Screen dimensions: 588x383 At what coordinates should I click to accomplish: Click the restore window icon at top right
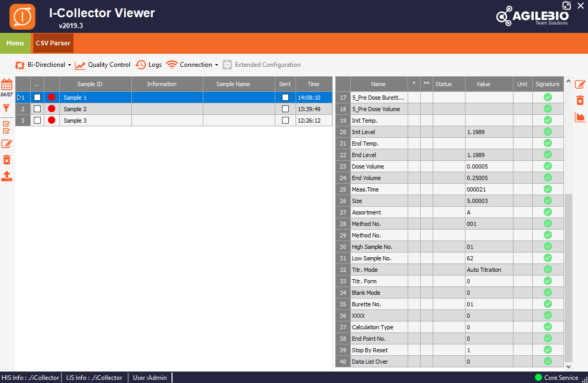coord(566,6)
